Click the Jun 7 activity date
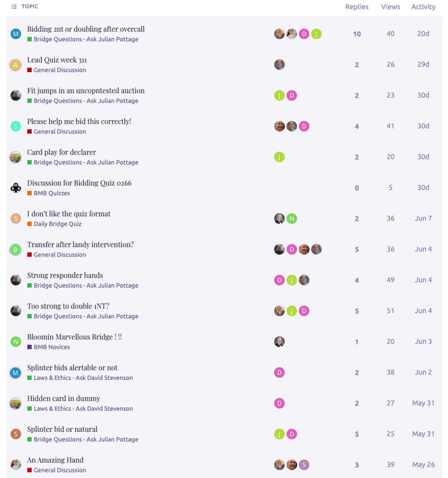This screenshot has width=448, height=478. pos(423,218)
